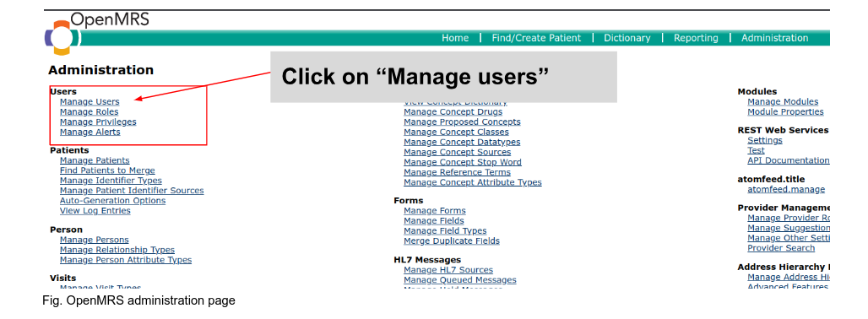Select the Patients section heading
The image size is (868, 319).
click(x=69, y=150)
